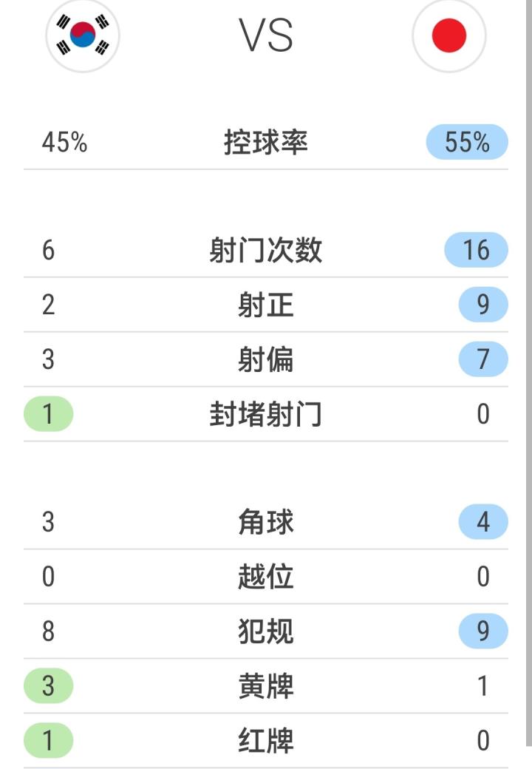Select the 红牌 red card label
Viewport: 532px width, 769px height.
[x=266, y=740]
